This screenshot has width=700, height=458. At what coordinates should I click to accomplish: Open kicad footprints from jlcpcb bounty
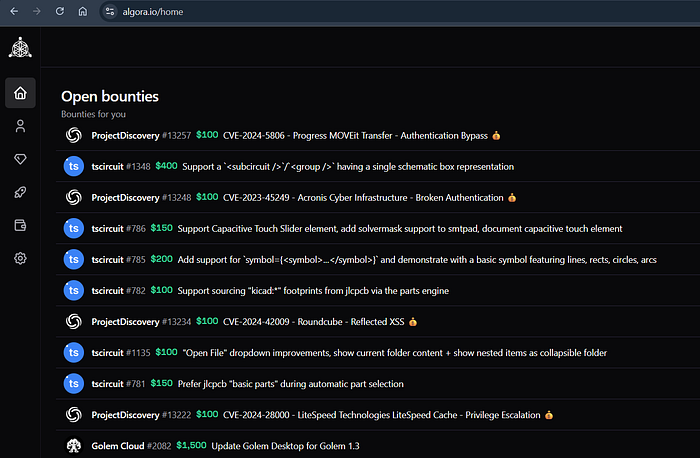click(x=313, y=291)
